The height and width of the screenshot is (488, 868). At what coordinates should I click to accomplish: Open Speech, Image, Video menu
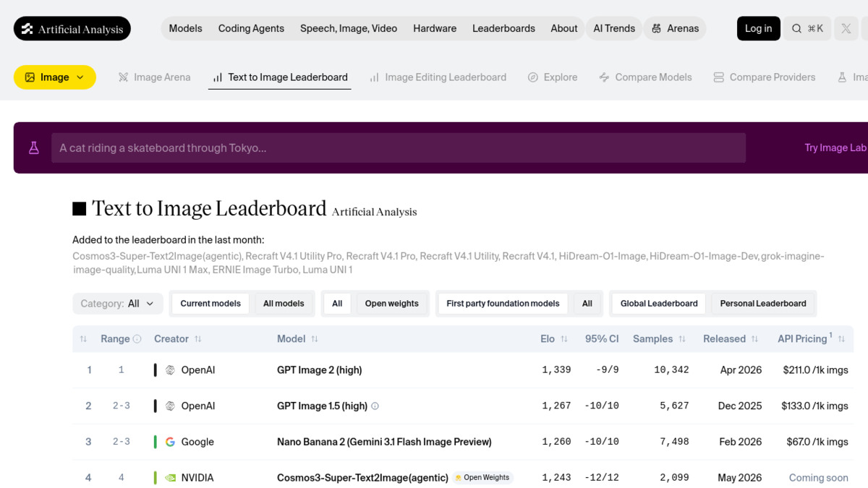tap(349, 29)
